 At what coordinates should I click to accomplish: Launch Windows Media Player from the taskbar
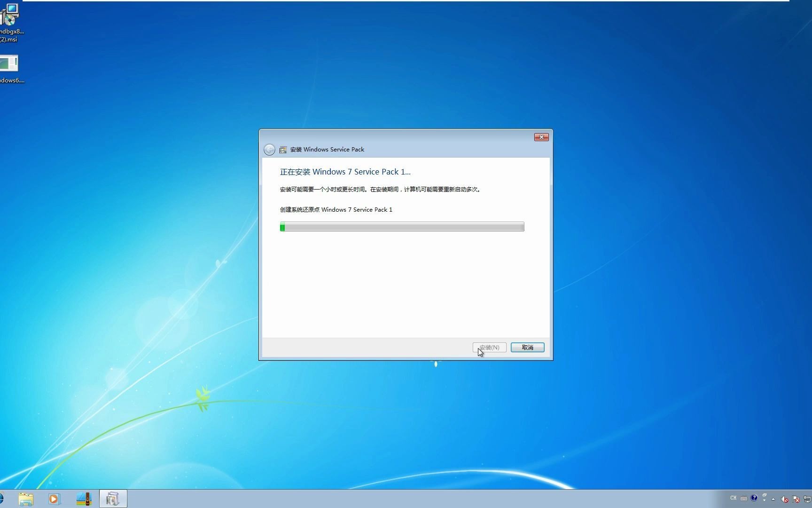[x=54, y=499]
